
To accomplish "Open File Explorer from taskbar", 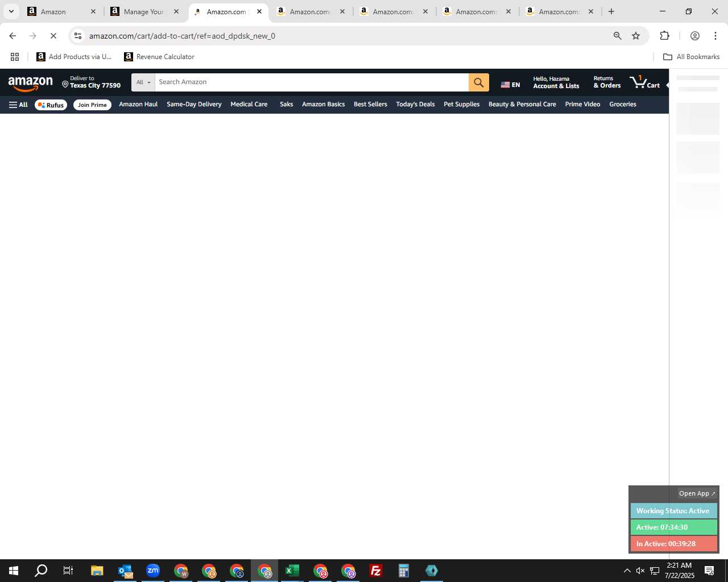I will (97, 571).
